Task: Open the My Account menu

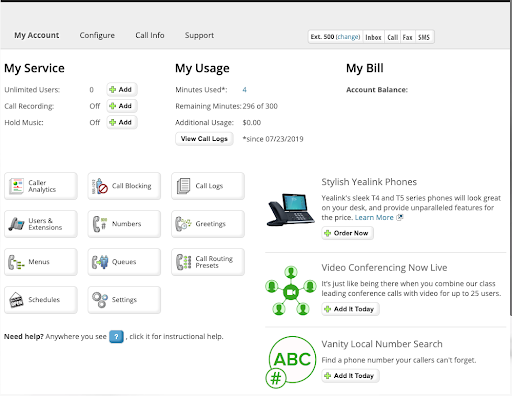Action: point(36,35)
